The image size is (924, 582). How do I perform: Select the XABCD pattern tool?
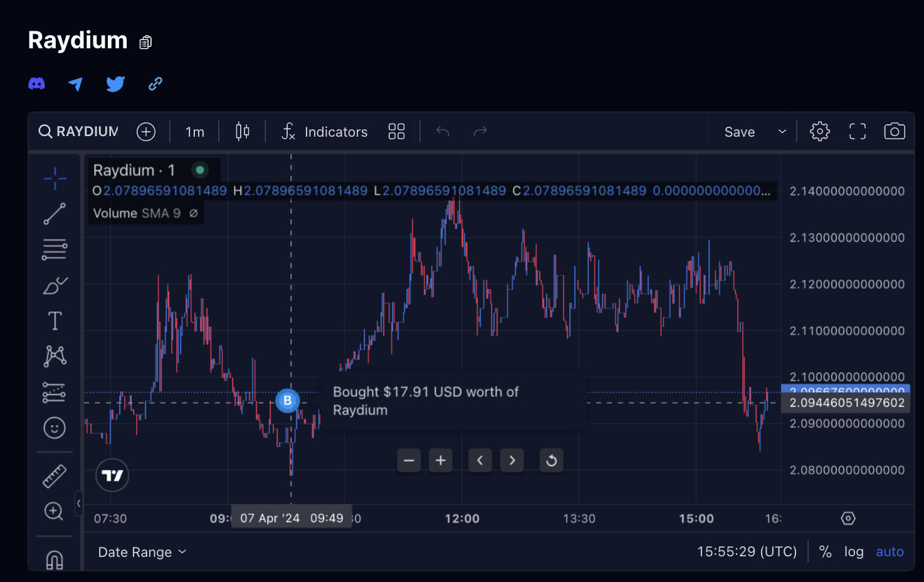55,356
